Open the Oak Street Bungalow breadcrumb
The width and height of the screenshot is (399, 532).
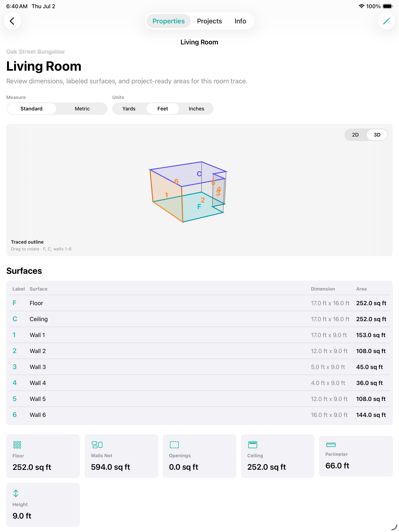coord(35,51)
